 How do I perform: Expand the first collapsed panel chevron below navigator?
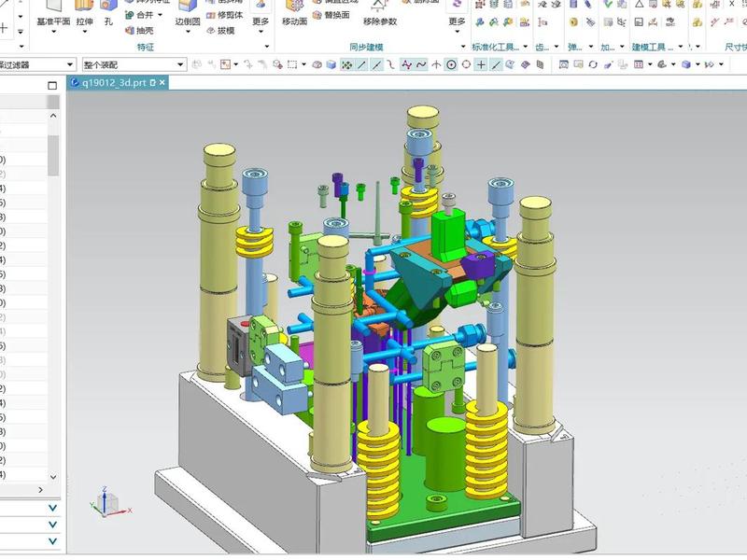pyautogui.click(x=53, y=508)
